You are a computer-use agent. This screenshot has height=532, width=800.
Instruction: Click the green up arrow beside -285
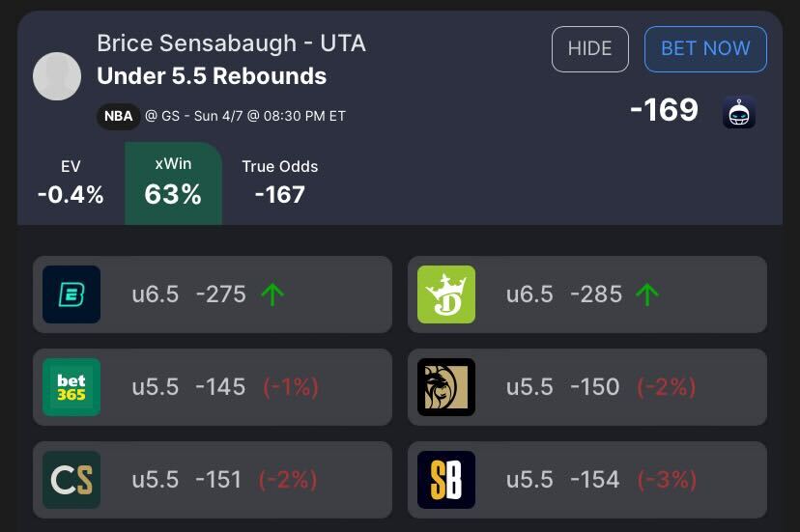[x=647, y=294]
